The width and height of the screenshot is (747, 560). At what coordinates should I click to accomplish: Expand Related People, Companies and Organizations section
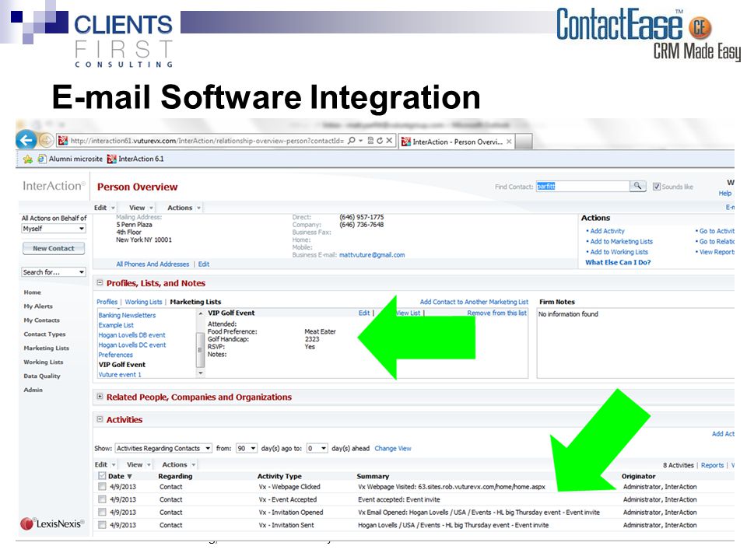tap(100, 397)
